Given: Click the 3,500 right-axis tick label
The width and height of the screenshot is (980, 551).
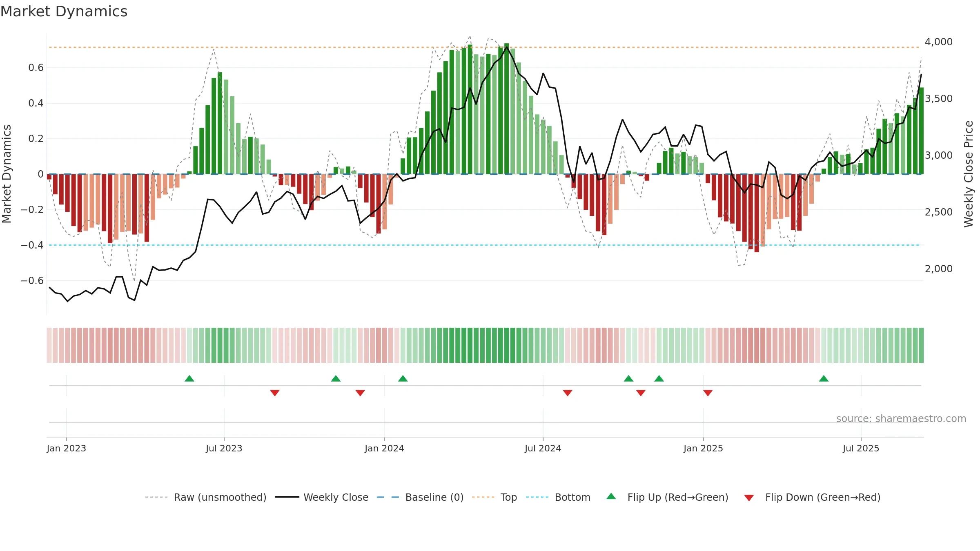Looking at the screenshot, I should (939, 98).
